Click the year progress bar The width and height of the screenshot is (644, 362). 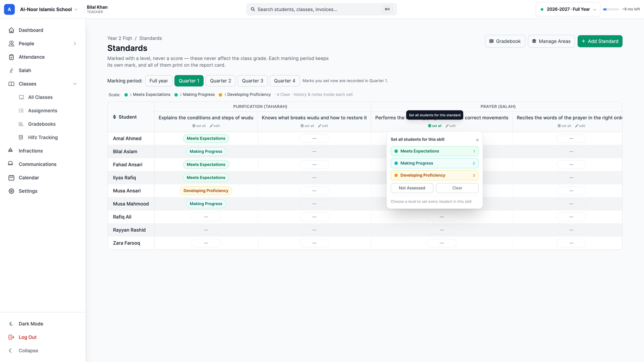pos(611,9)
